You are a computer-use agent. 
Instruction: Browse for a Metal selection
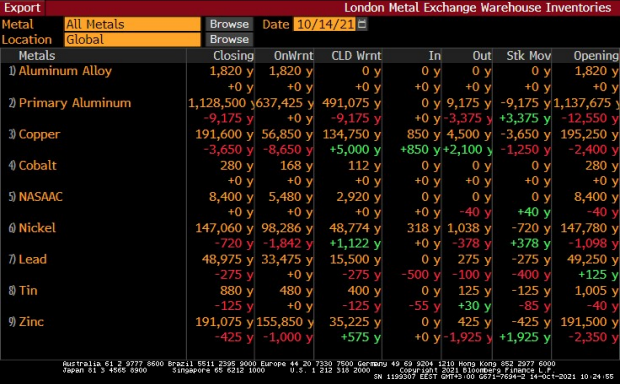[229, 24]
